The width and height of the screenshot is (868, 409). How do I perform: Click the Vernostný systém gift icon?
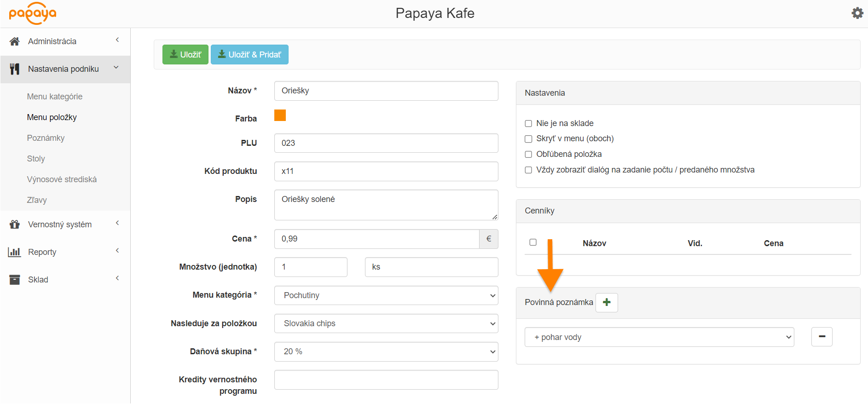point(15,225)
